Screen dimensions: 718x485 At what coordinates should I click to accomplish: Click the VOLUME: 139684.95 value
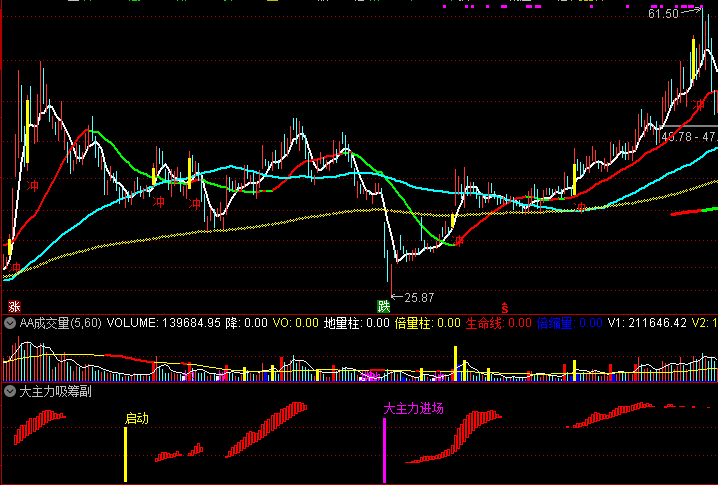click(163, 323)
